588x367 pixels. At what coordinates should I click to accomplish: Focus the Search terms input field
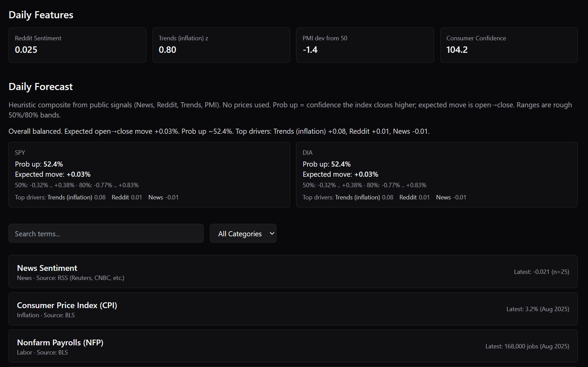[106, 234]
